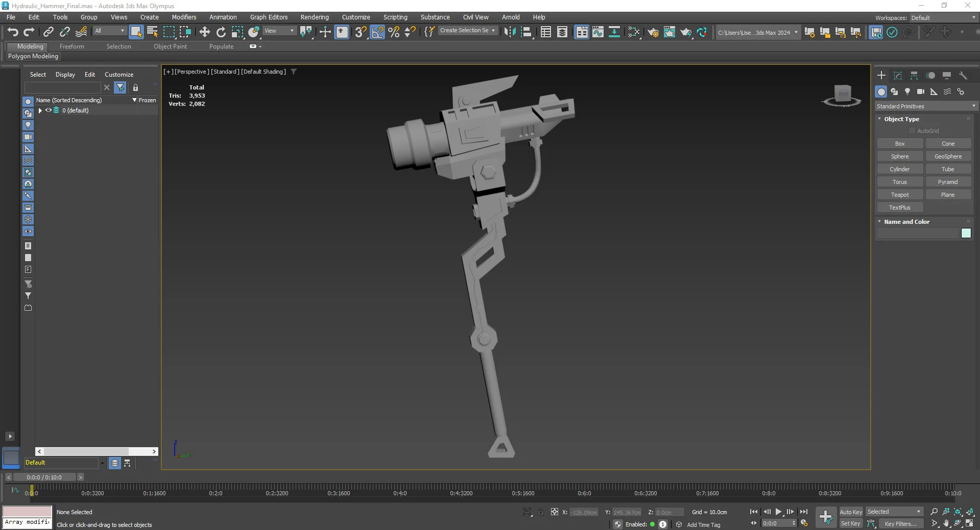Select the Lights category icon

point(907,91)
